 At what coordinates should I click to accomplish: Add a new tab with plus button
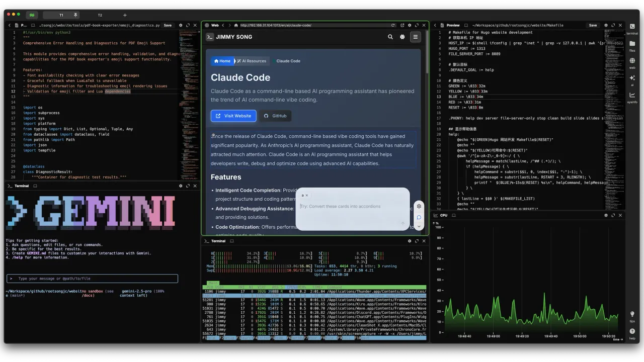click(125, 15)
